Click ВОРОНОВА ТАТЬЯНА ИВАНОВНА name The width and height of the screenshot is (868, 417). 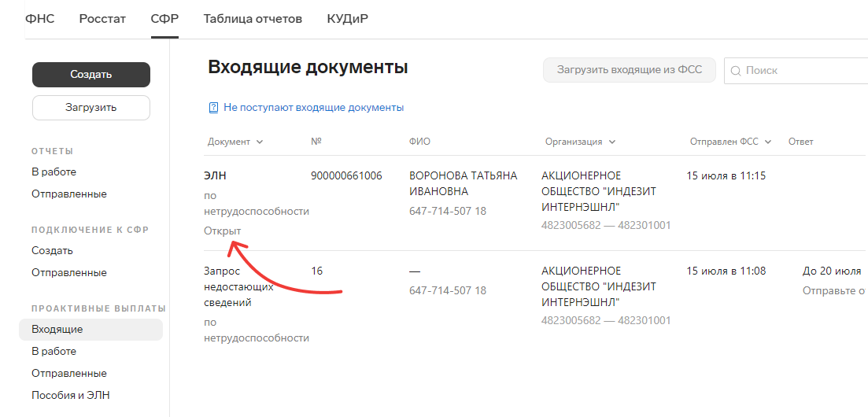(464, 184)
